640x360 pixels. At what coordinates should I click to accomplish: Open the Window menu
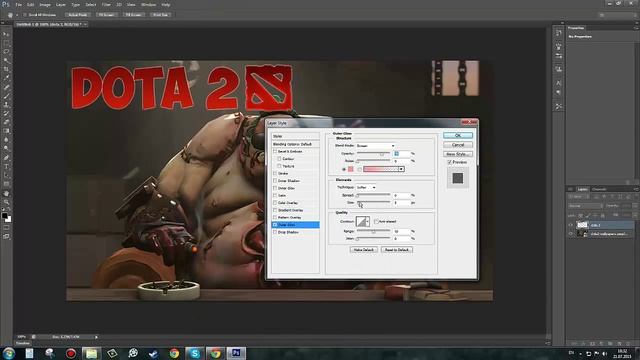148,5
